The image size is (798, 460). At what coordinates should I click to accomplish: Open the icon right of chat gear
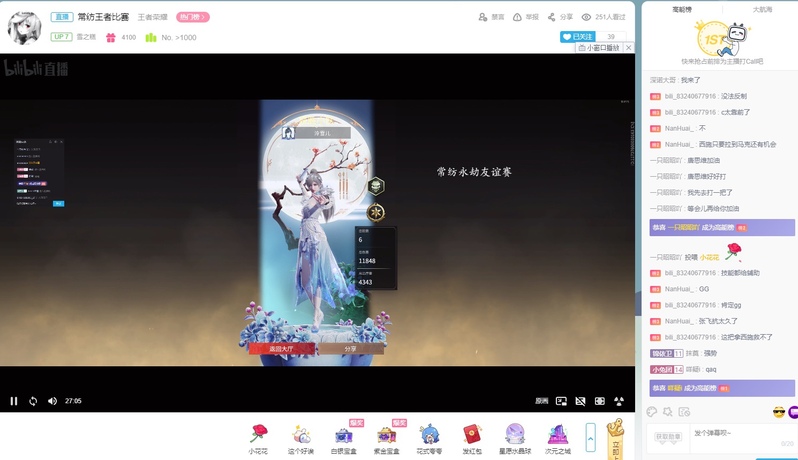tap(684, 412)
